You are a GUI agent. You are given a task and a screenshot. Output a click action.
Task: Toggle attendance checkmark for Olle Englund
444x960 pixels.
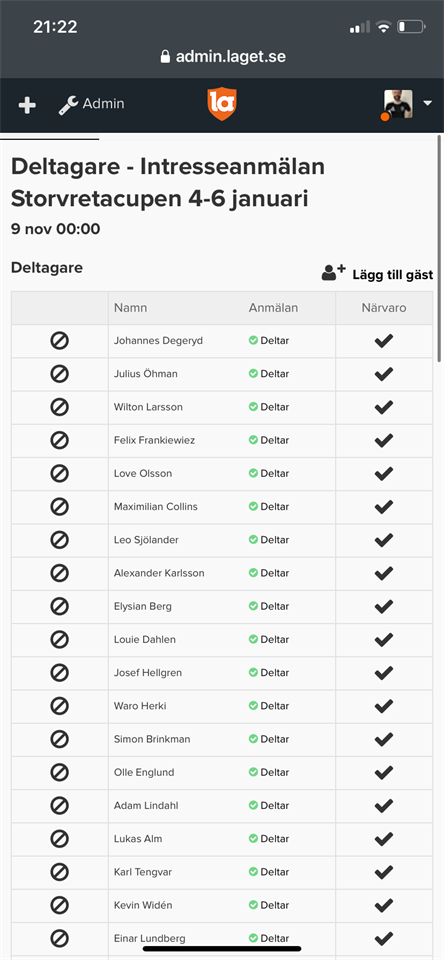pyautogui.click(x=383, y=772)
